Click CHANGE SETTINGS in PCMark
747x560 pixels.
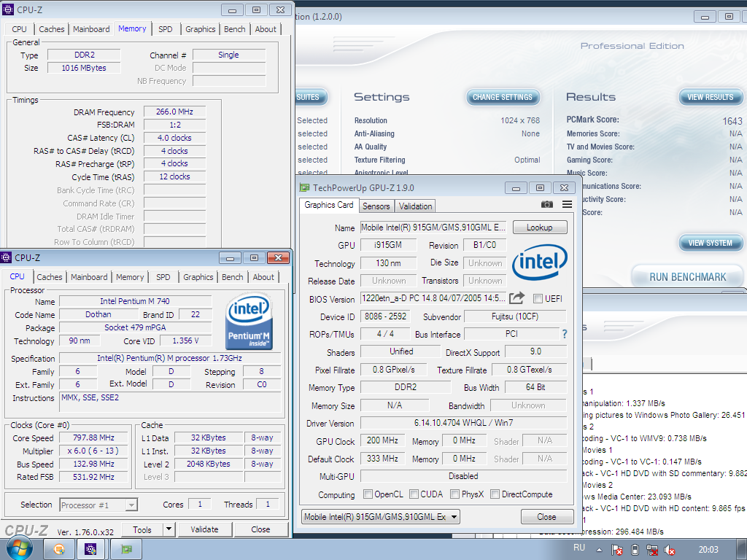click(x=503, y=97)
